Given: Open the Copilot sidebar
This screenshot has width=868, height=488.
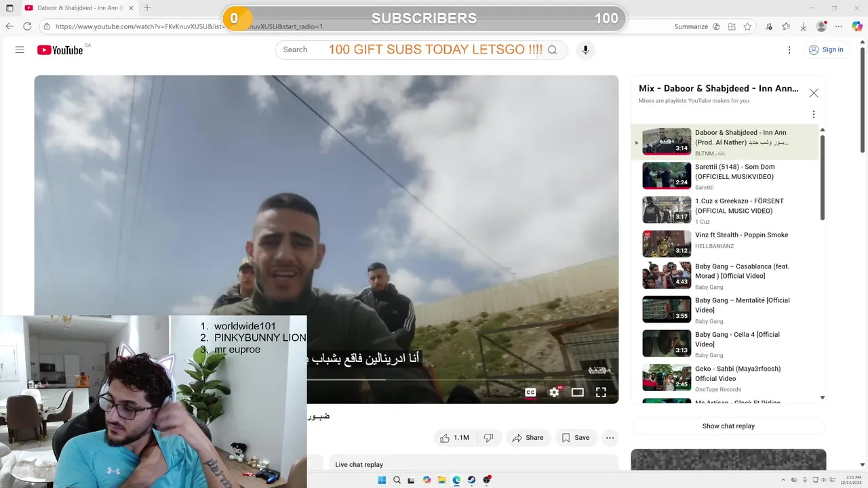Looking at the screenshot, I should click(857, 26).
